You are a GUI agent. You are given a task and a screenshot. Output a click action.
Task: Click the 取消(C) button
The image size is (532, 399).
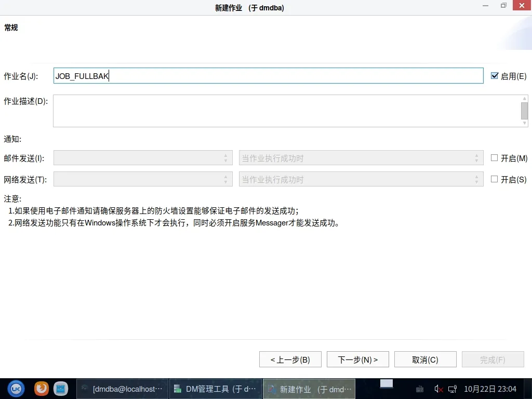425,360
